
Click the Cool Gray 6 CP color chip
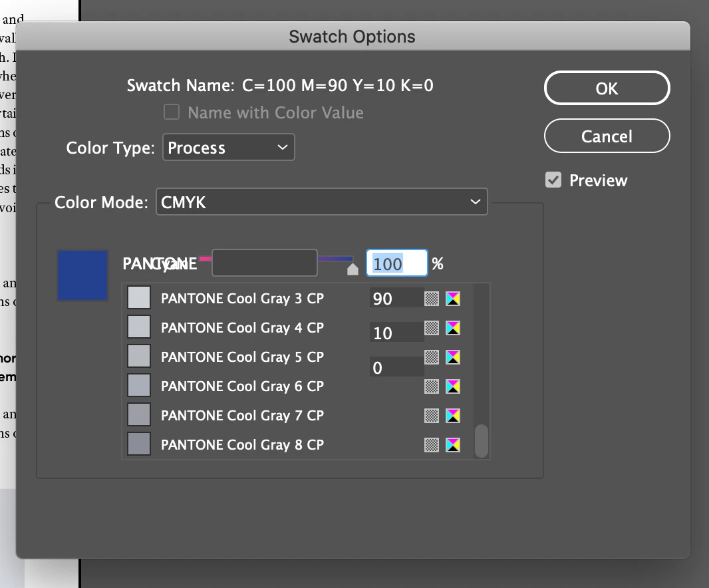[x=139, y=385]
